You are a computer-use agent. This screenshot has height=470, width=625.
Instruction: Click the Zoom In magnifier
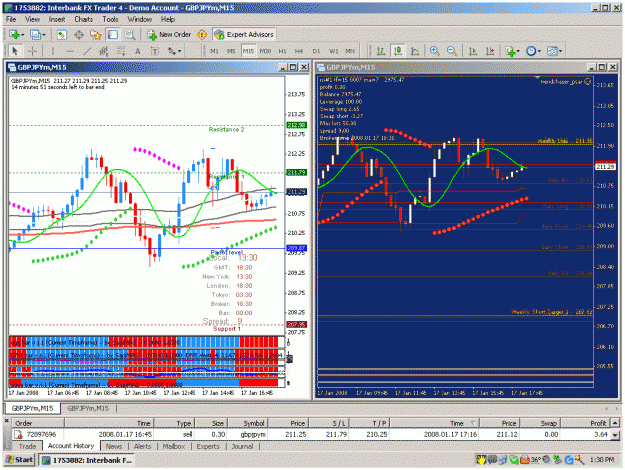434,51
